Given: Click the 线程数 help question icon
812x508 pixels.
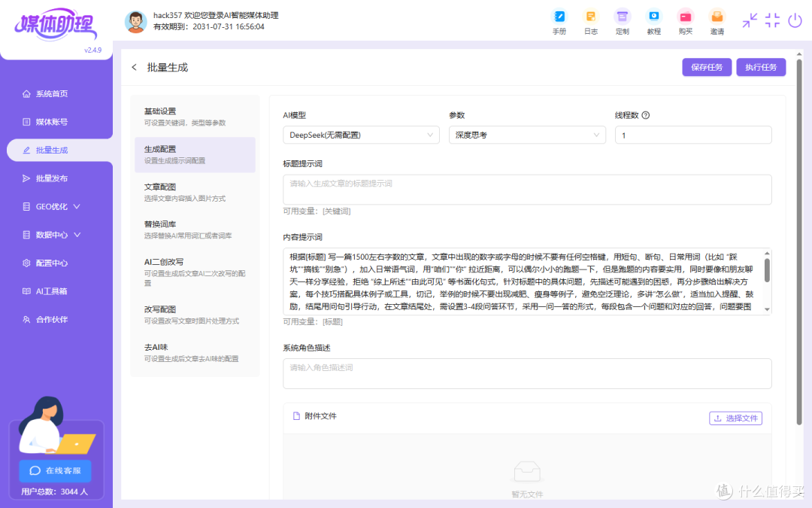Looking at the screenshot, I should pos(646,115).
